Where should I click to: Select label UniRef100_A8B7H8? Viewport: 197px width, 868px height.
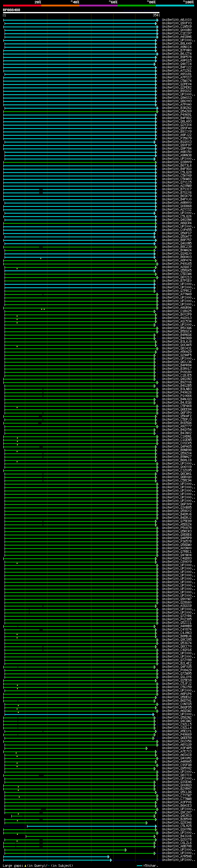point(177,846)
